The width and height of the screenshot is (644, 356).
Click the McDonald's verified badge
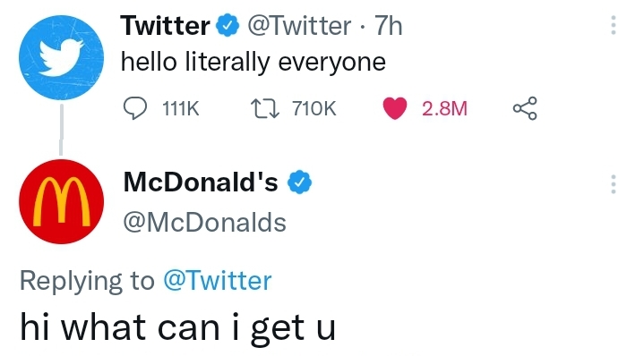pos(299,182)
